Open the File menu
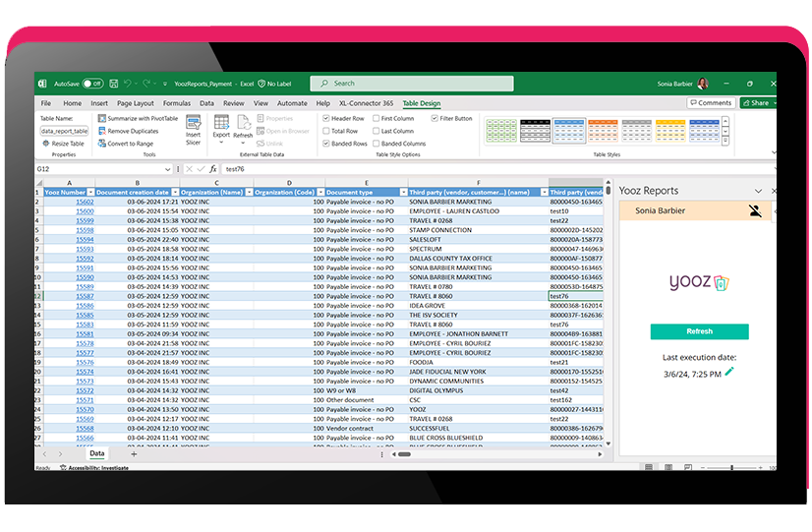 point(46,103)
